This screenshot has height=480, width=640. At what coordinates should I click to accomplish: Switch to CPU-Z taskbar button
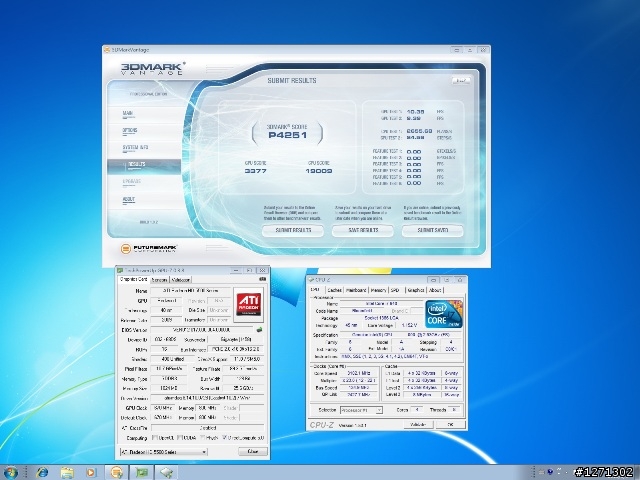tap(167, 473)
